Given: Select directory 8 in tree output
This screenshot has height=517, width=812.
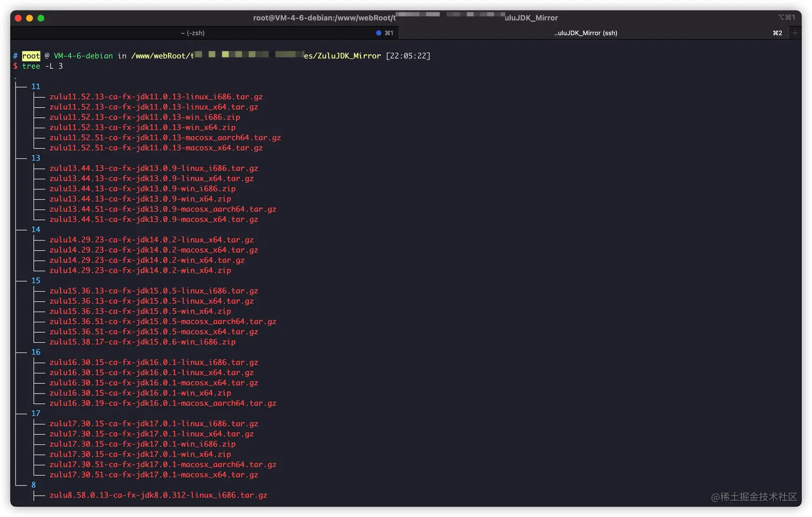Looking at the screenshot, I should tap(33, 485).
